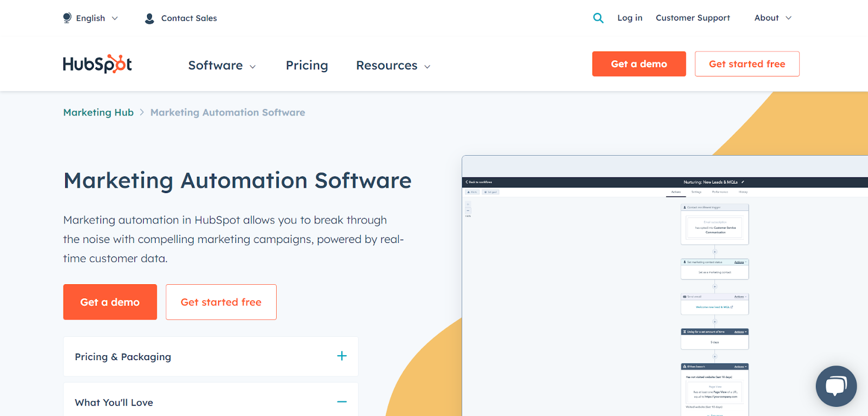The height and width of the screenshot is (416, 868).
Task: Click the globe language icon
Action: pyautogui.click(x=67, y=18)
